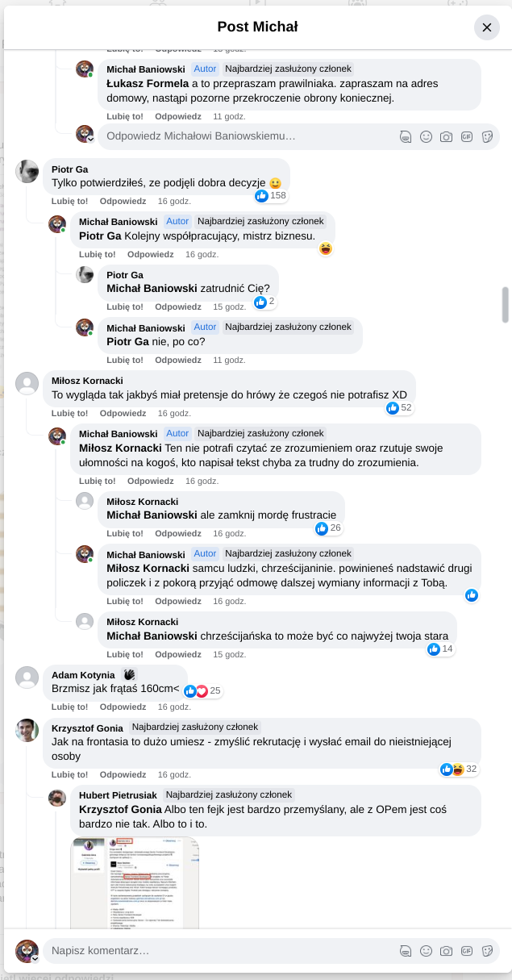Open GIF picker in bottom comment box
This screenshot has height=980, width=512.
(x=466, y=951)
